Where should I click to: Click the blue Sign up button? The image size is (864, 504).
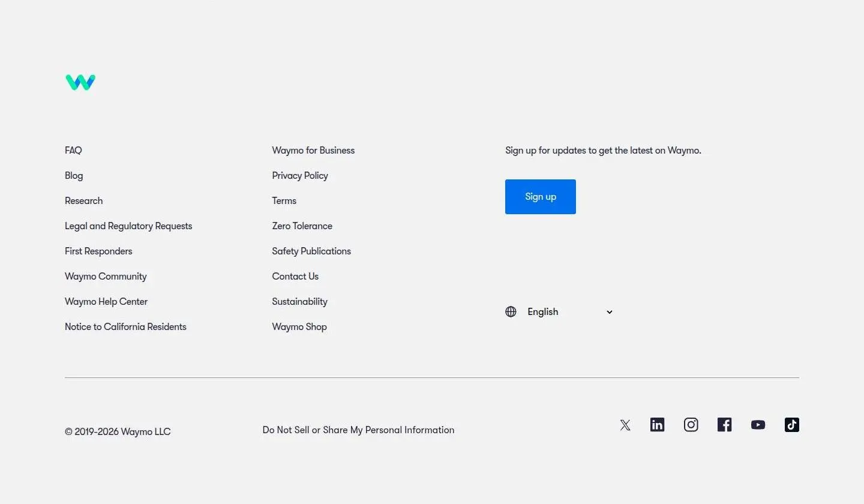(541, 197)
